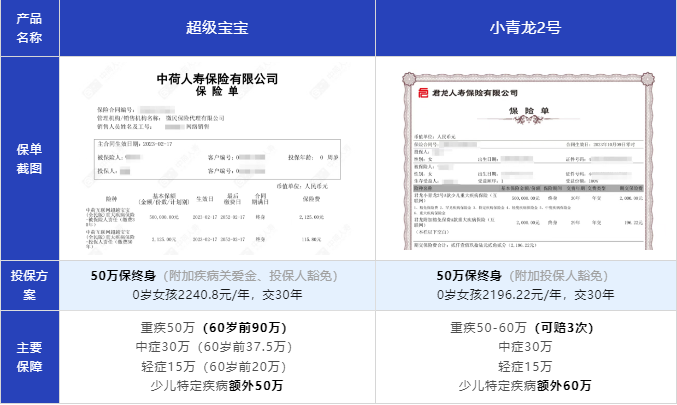
Task: Click 重疾50-60万 (可赔3次) text
Action: [x=522, y=328]
